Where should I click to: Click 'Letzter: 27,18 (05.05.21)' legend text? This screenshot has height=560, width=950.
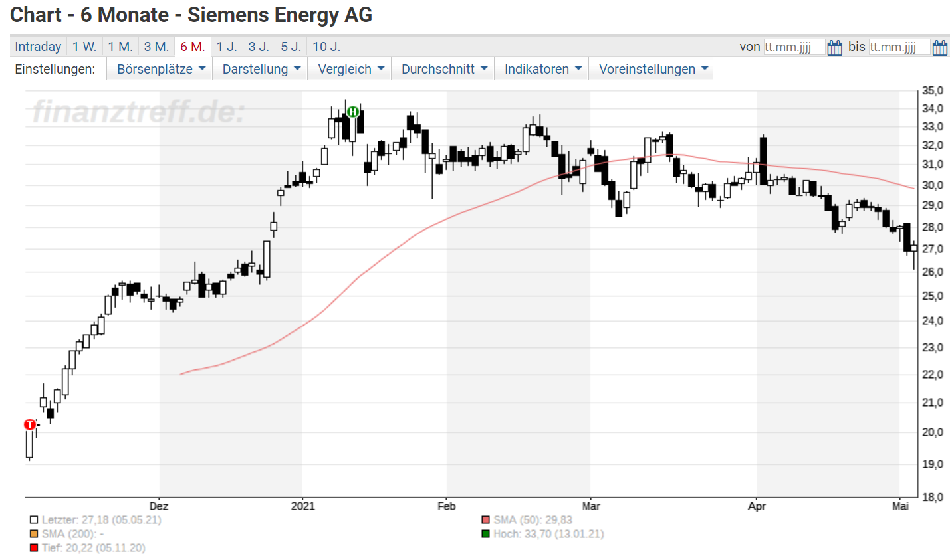pyautogui.click(x=102, y=520)
